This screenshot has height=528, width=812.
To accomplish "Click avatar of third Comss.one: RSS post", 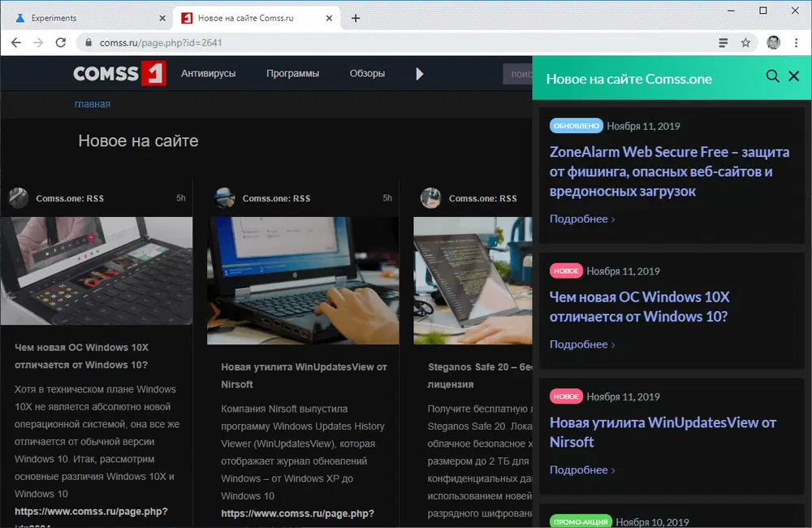I will pos(431,198).
